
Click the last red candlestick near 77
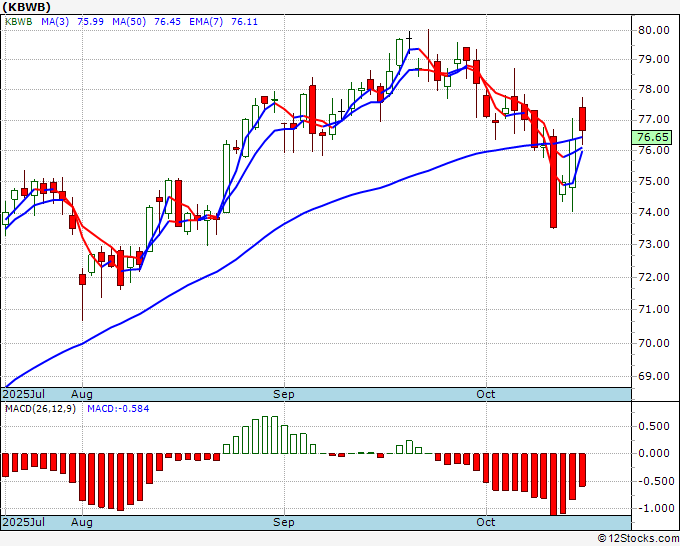tap(582, 119)
